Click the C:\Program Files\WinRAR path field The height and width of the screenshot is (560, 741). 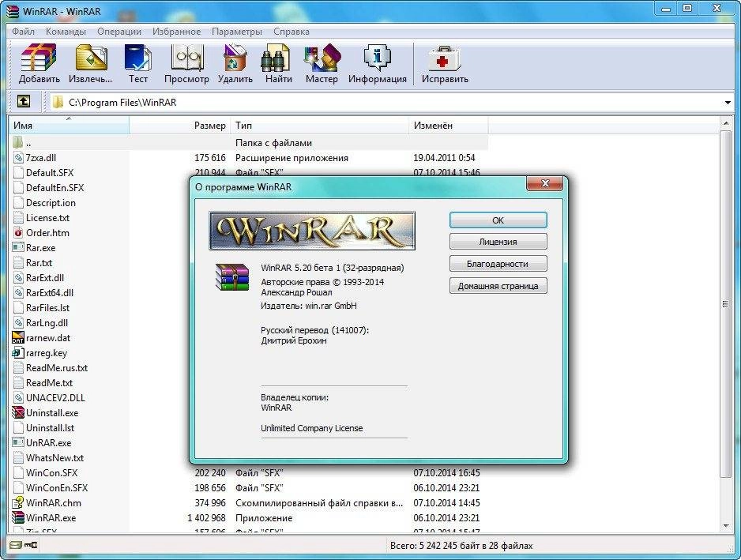(x=388, y=103)
